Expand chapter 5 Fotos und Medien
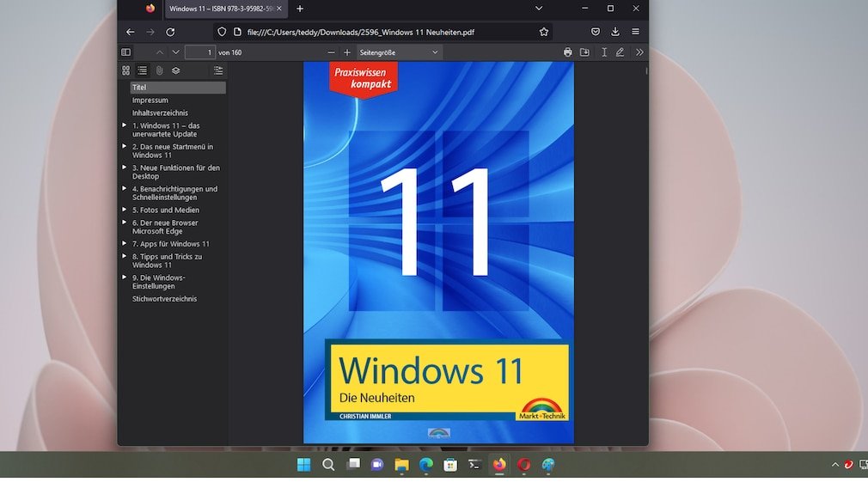Image resolution: width=868 pixels, height=488 pixels. pos(124,210)
